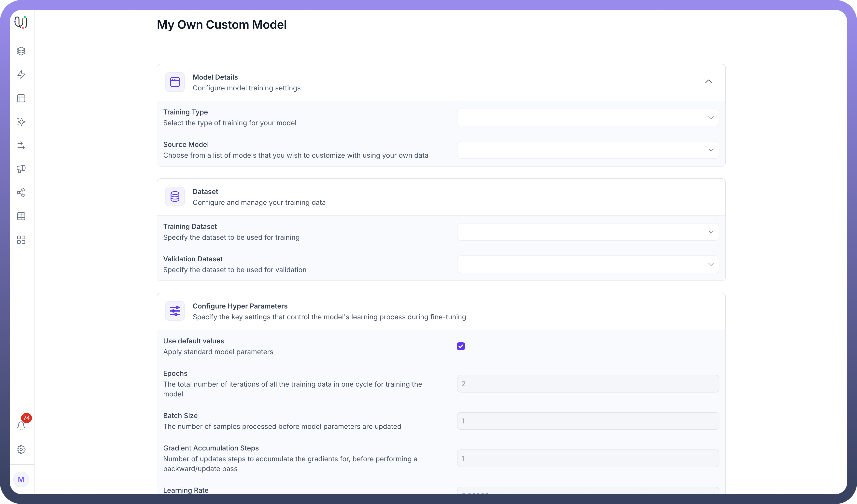
Task: Open the Source Model dropdown
Action: [x=588, y=150]
